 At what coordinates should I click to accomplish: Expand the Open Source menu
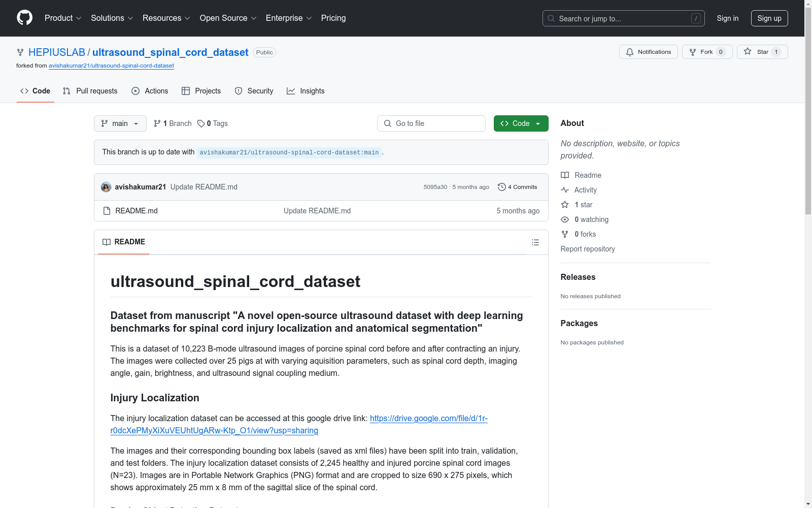coord(228,18)
